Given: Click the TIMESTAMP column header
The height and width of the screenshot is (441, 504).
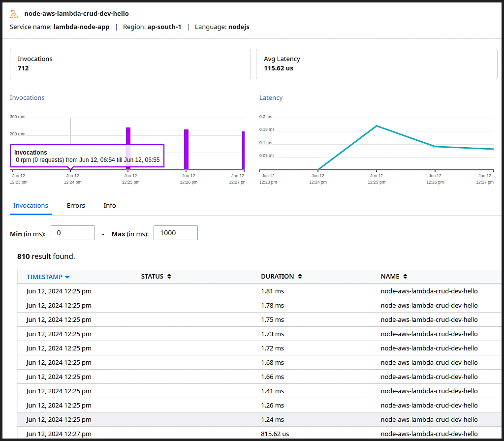Looking at the screenshot, I should click(44, 277).
